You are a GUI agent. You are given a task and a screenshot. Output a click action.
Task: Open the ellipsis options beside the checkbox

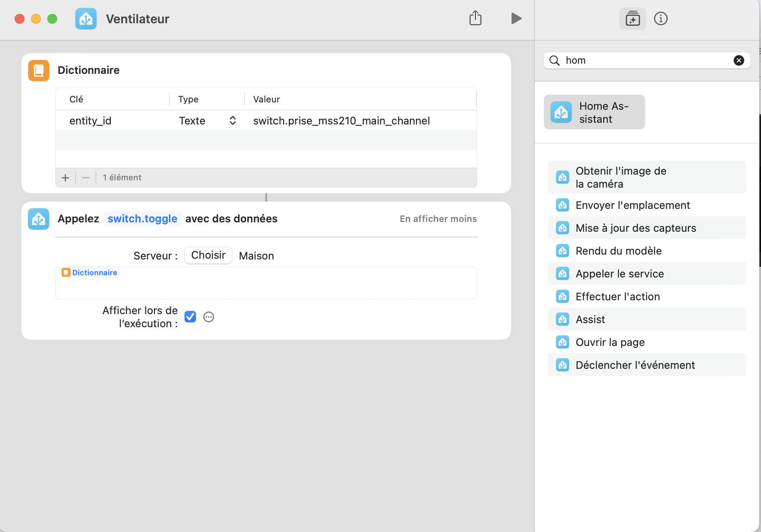[209, 317]
